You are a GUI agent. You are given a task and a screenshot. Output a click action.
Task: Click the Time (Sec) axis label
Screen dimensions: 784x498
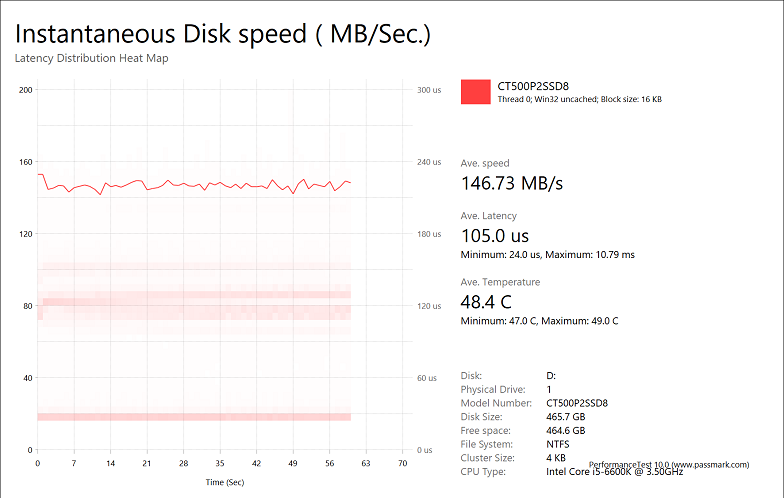click(x=224, y=482)
